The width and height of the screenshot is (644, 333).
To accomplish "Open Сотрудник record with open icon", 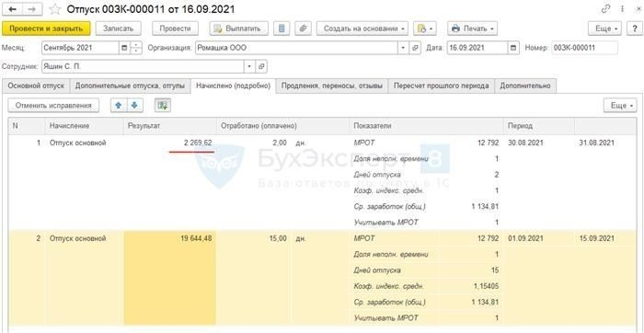I will tap(261, 66).
